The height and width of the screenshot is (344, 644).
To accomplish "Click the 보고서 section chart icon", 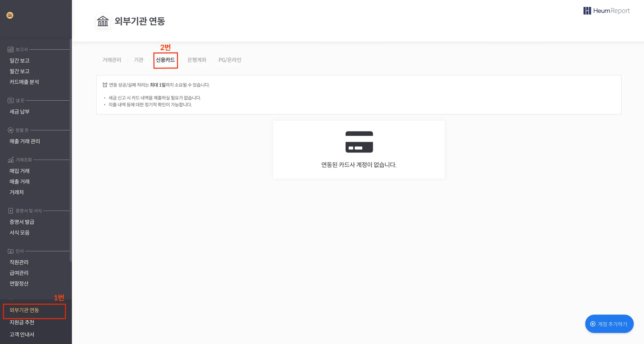I will coord(10,50).
